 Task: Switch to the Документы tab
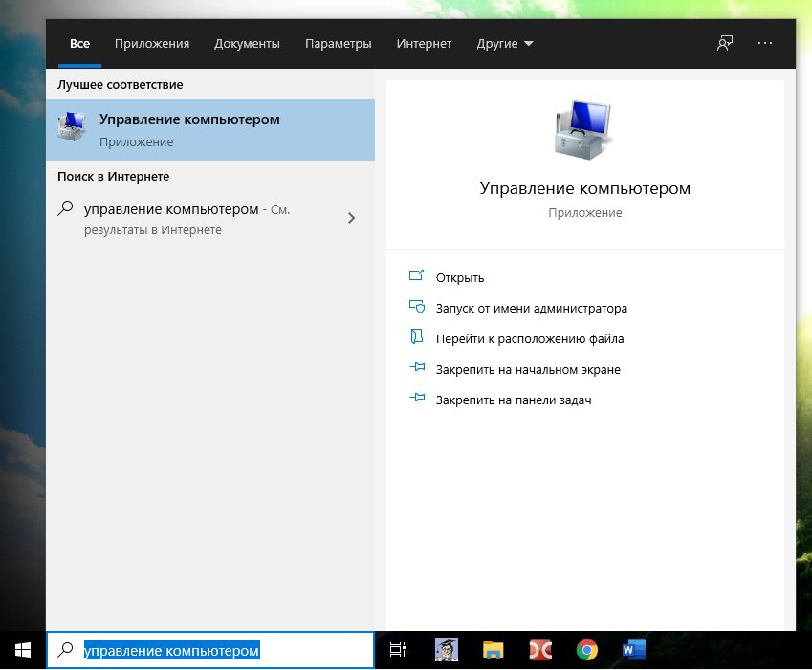(247, 43)
